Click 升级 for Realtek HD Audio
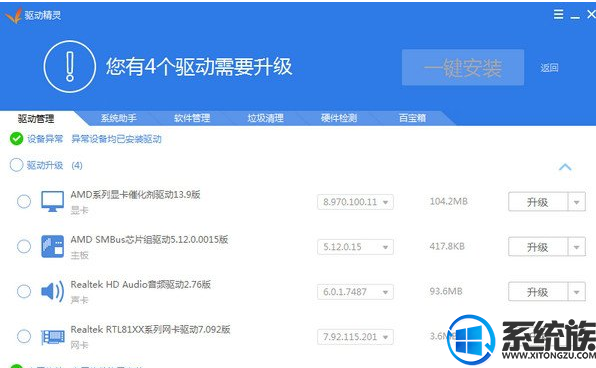Viewport: 596px width, 368px height. [538, 292]
